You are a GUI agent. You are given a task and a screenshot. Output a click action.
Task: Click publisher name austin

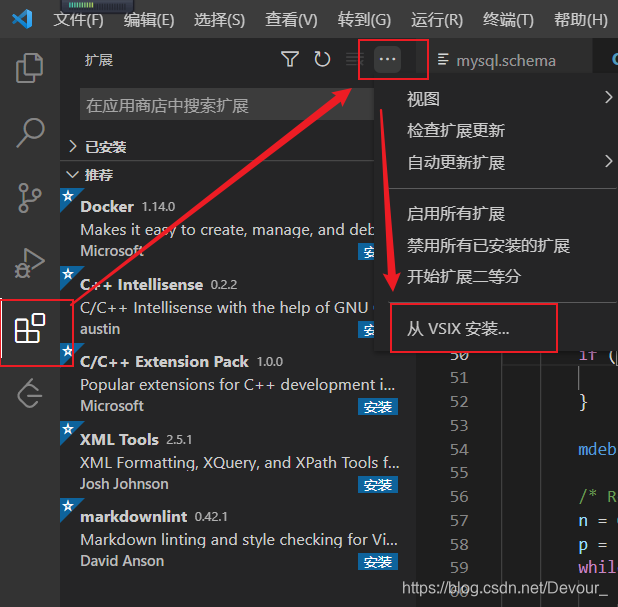(100, 329)
